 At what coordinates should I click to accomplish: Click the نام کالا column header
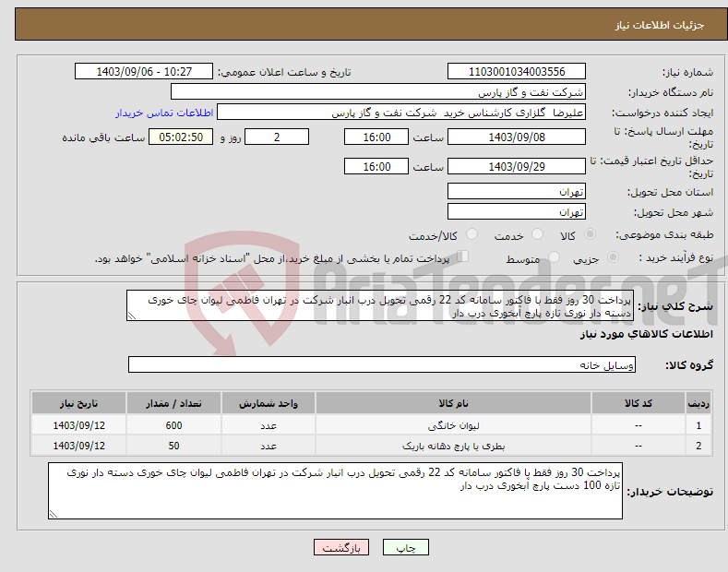coord(453,403)
